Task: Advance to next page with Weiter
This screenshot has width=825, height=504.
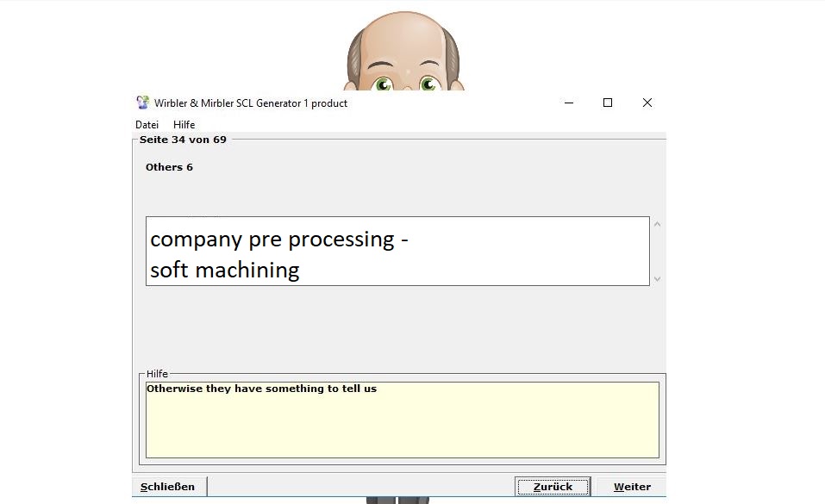Action: 631,487
